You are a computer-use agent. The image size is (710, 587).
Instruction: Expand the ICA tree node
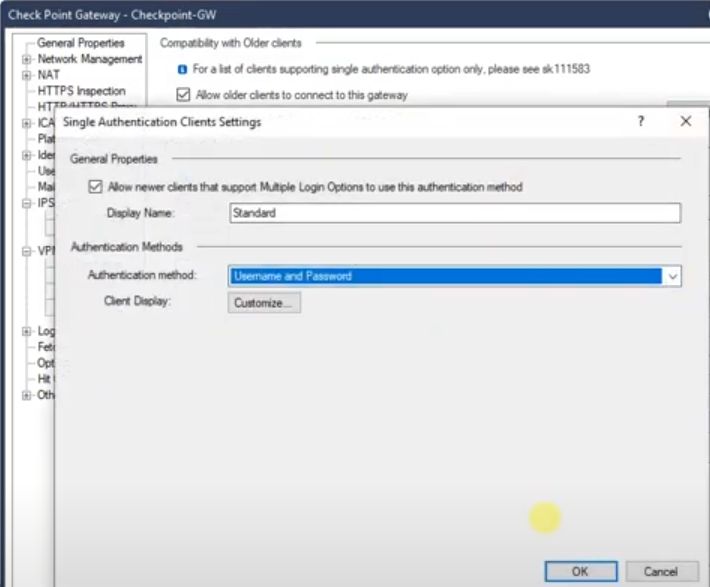[27, 123]
